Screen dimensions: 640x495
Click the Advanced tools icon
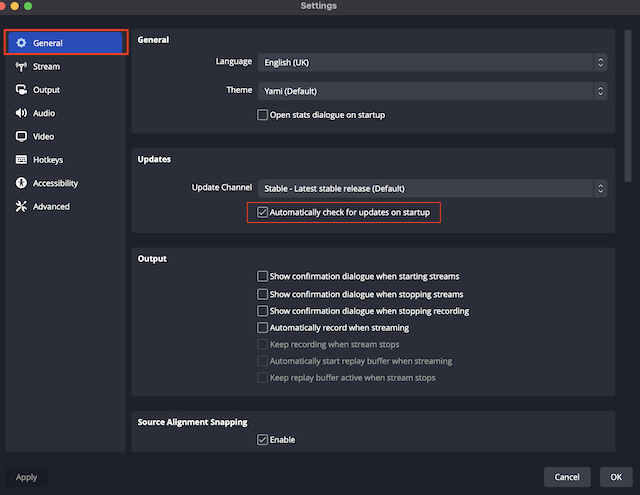click(x=21, y=206)
